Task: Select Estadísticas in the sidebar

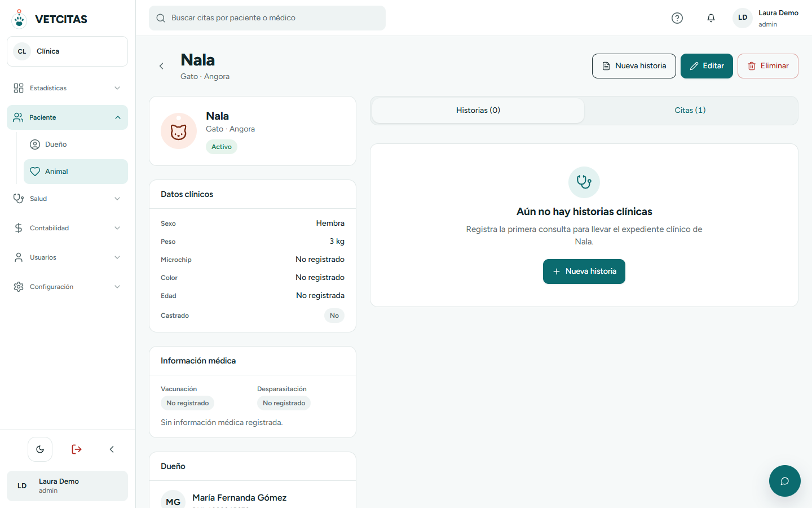Action: 67,88
